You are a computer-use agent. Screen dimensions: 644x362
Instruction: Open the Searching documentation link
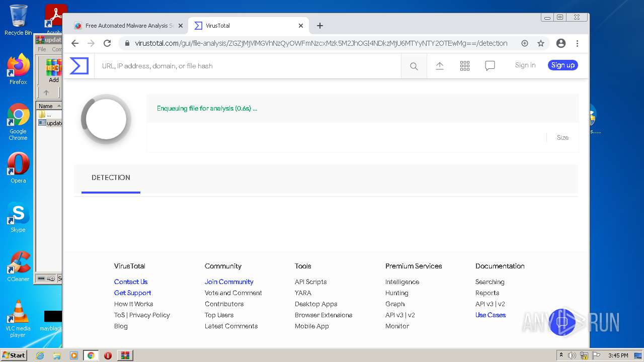click(490, 282)
